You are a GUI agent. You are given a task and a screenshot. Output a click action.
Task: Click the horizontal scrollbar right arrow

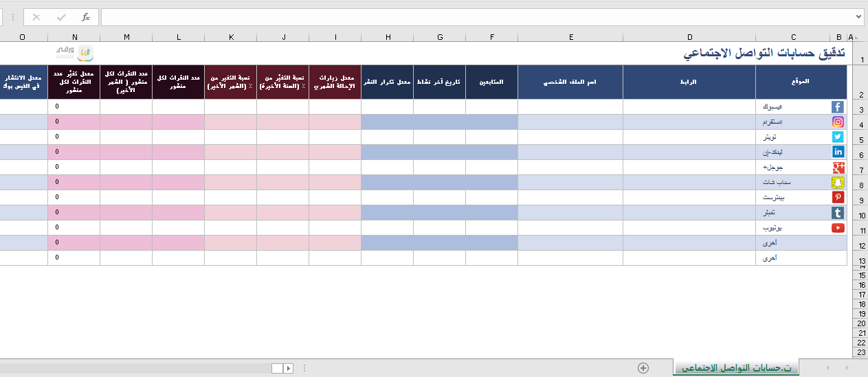289,368
